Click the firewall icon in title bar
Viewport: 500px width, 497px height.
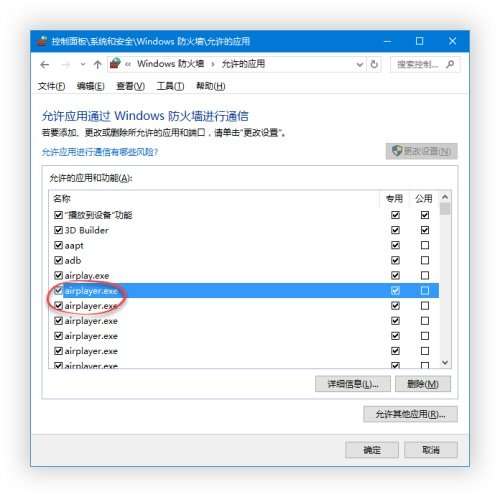click(42, 41)
